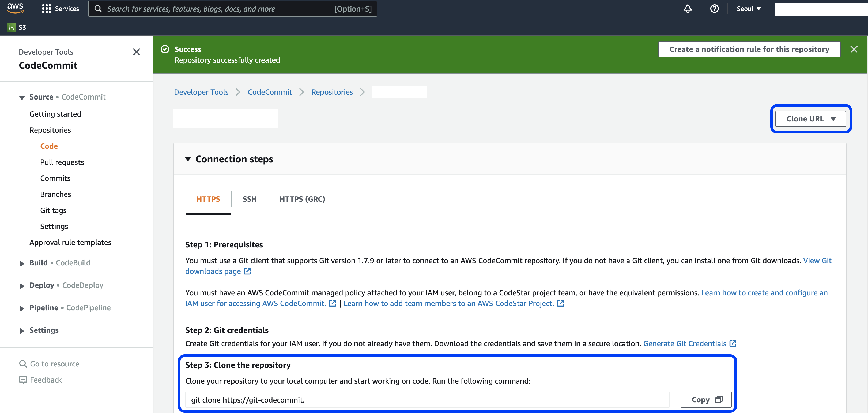
Task: Select Code in sidebar
Action: click(x=49, y=146)
